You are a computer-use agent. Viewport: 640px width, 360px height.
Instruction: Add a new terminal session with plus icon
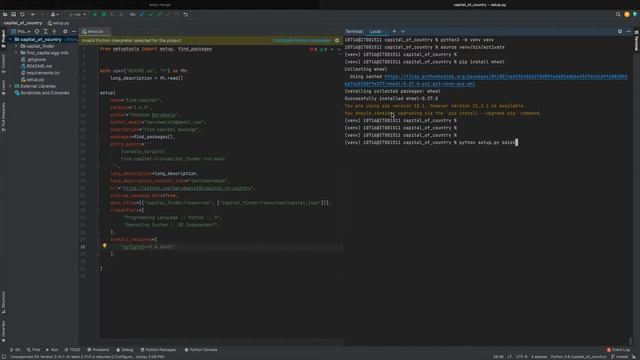[x=394, y=31]
